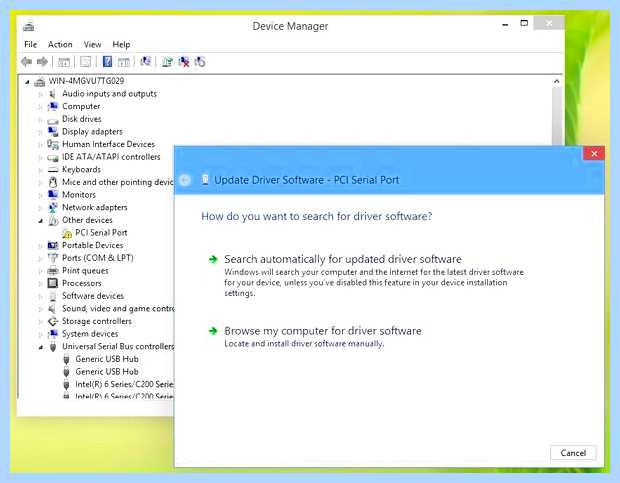
Task: Select the Portable Devices tree item
Action: coord(93,245)
